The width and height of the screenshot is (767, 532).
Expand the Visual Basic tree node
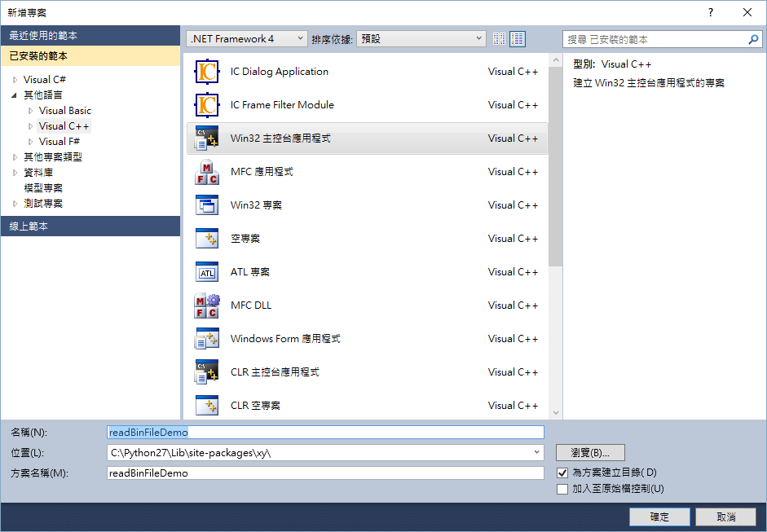31,111
